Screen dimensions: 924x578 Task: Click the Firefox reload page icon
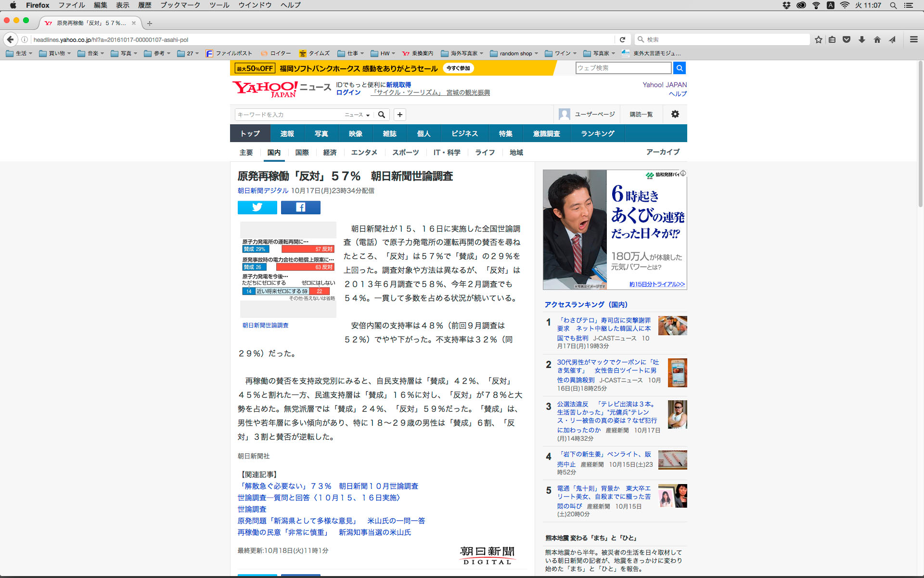(622, 39)
